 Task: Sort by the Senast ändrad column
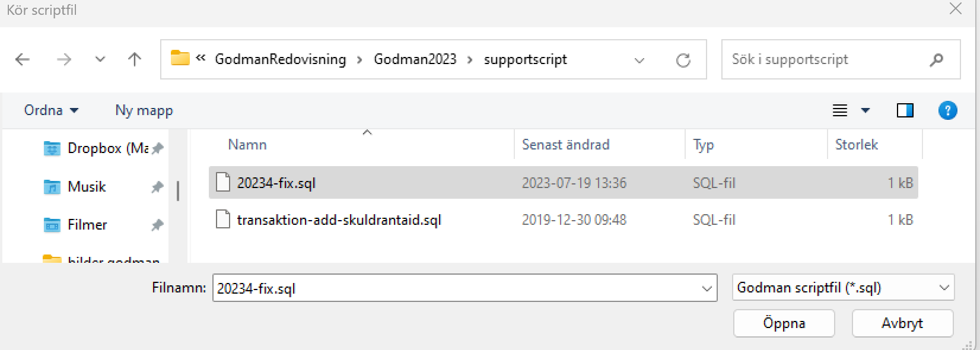click(565, 145)
